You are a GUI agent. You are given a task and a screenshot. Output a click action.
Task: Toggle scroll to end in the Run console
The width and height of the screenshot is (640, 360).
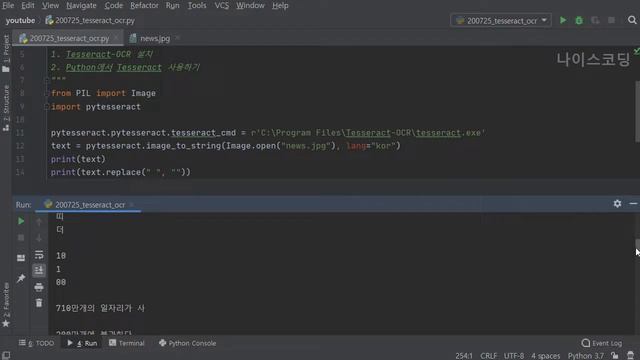click(39, 270)
